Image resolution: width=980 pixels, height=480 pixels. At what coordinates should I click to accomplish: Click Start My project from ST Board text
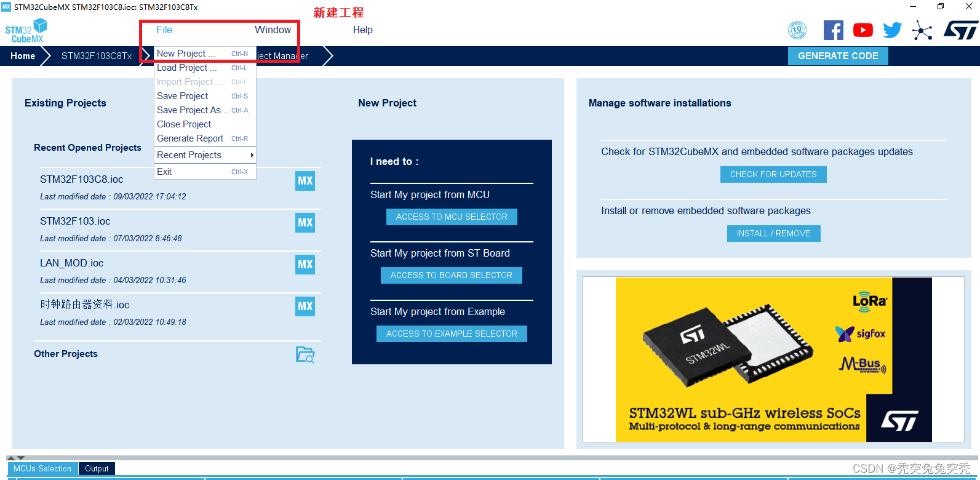tap(440, 253)
